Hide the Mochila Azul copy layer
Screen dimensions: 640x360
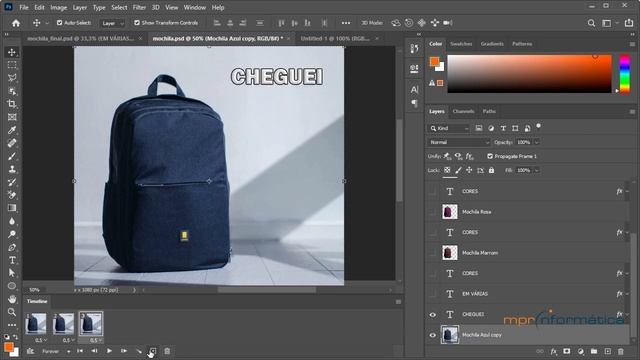point(433,335)
